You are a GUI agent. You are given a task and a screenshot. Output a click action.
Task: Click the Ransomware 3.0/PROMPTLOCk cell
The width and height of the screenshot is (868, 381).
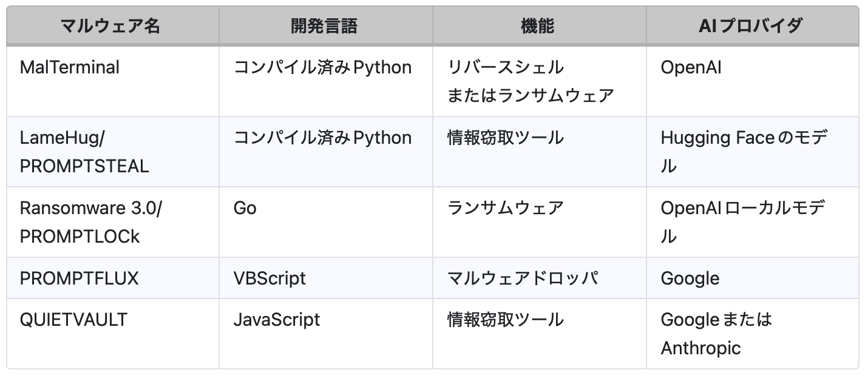point(91,222)
